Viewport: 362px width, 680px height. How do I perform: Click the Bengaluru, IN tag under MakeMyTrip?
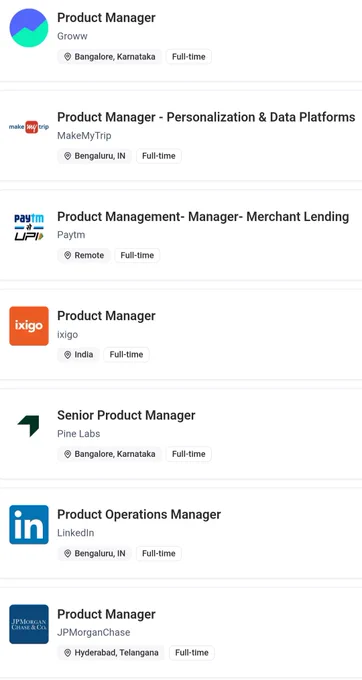95,156
